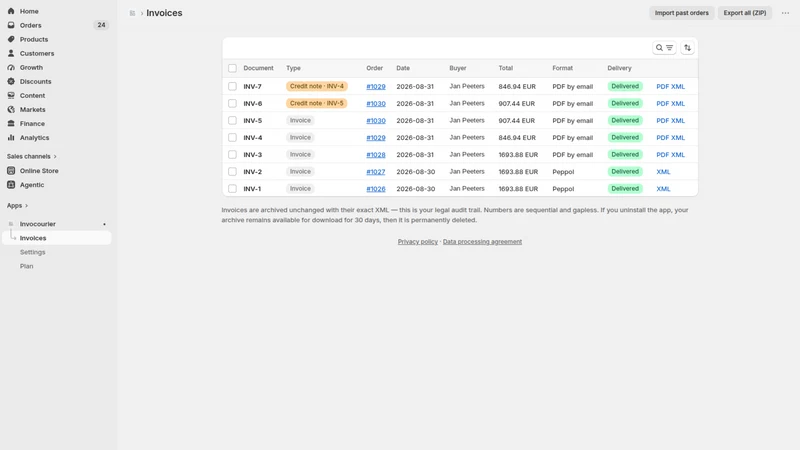Click the Peppol format in INV-1 row
The image size is (800, 450).
(563, 189)
